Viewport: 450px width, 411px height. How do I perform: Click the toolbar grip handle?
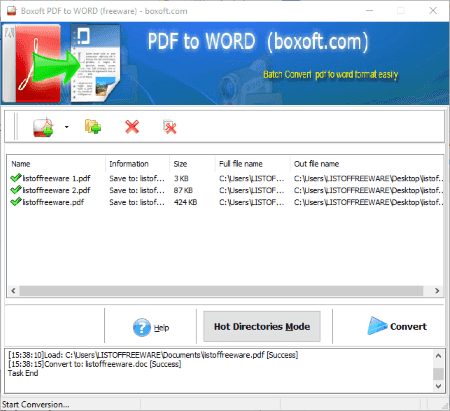click(15, 127)
